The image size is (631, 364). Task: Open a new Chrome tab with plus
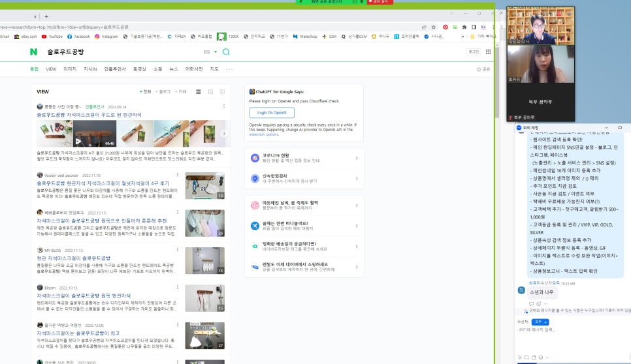click(46, 16)
